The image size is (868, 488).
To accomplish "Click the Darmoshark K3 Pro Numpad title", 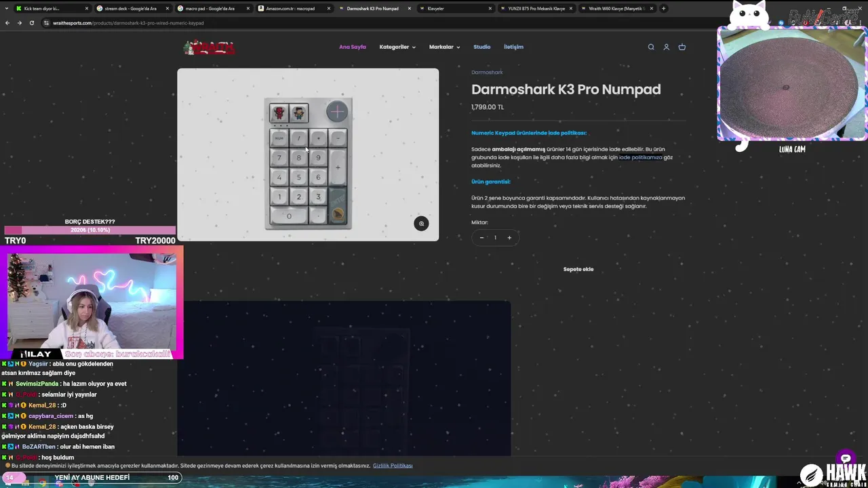I will pyautogui.click(x=566, y=89).
